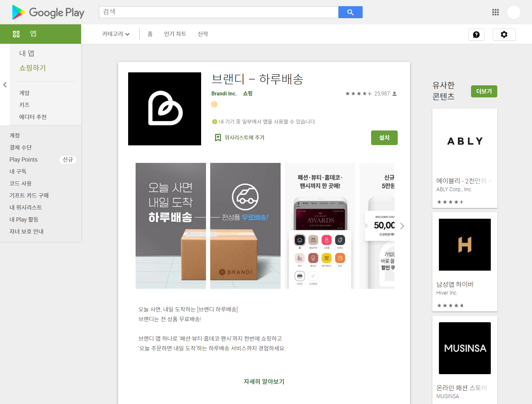Collapse sidebar with left arrow
Image resolution: width=532 pixels, height=404 pixels.
tap(5, 85)
